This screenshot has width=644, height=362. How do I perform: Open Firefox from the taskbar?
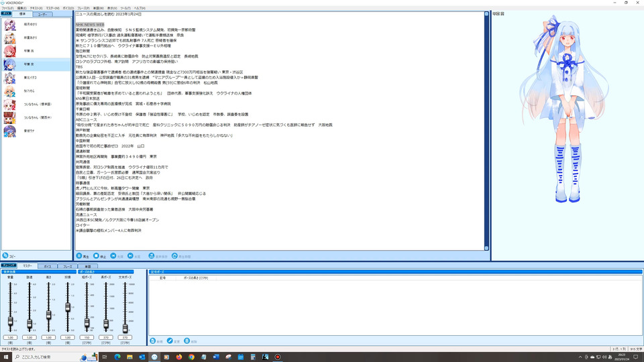(x=178, y=357)
